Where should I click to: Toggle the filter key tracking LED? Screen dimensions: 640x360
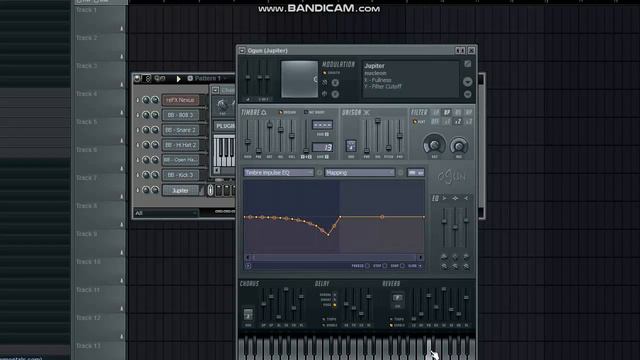pyautogui.click(x=415, y=122)
